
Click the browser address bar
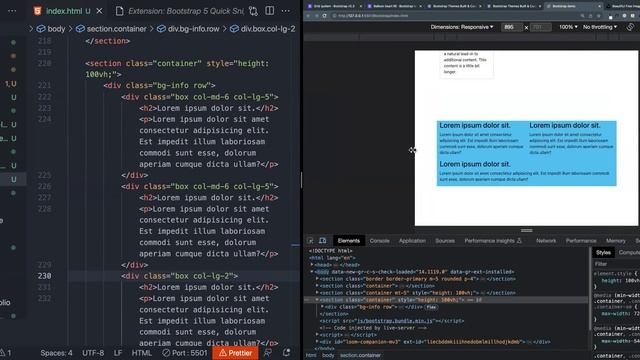point(453,16)
